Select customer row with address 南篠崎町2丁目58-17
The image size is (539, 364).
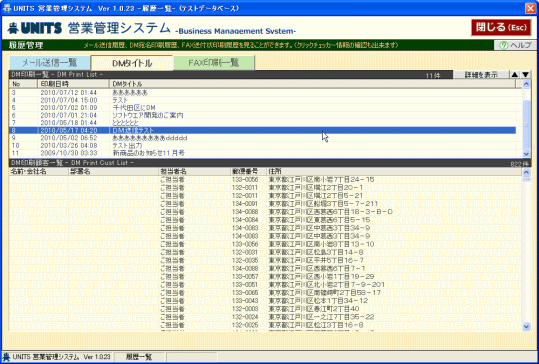(265, 293)
